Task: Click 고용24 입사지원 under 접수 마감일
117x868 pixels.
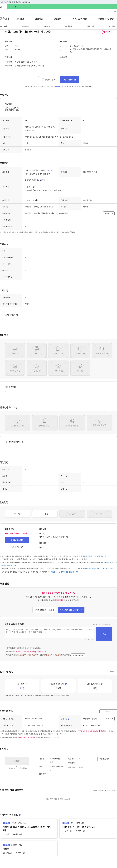Action: tap(17, 540)
